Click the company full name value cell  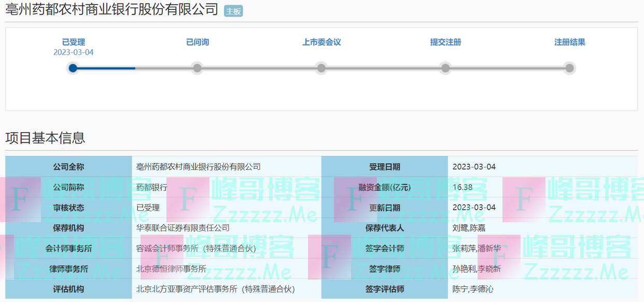tap(227, 166)
